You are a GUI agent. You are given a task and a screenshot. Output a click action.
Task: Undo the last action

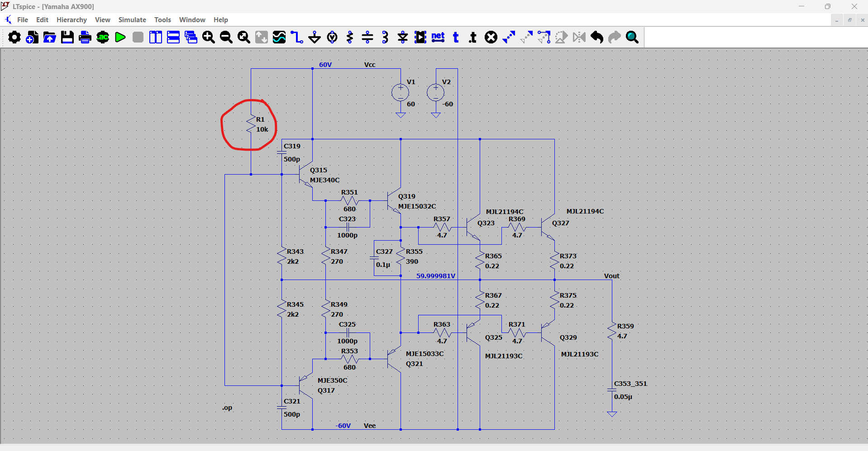pos(597,37)
